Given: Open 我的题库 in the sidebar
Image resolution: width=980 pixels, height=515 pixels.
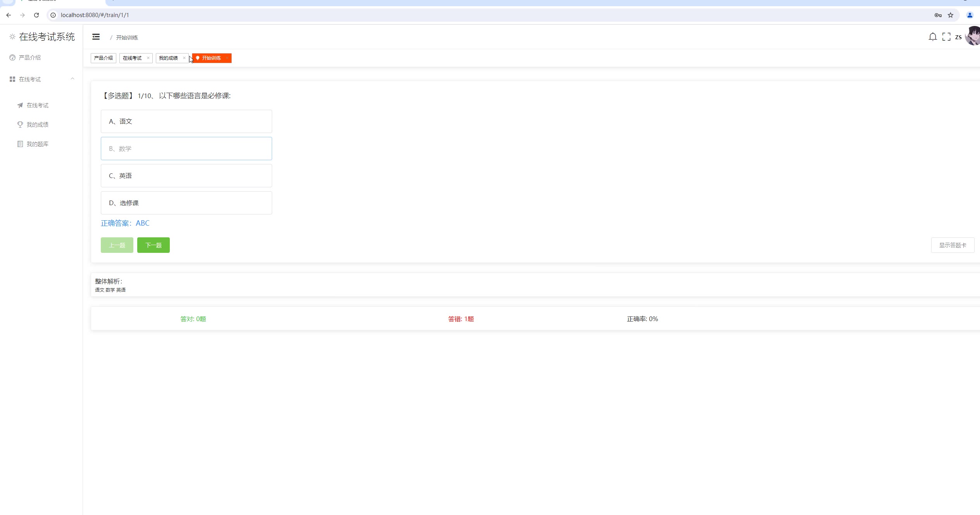Looking at the screenshot, I should (x=37, y=144).
